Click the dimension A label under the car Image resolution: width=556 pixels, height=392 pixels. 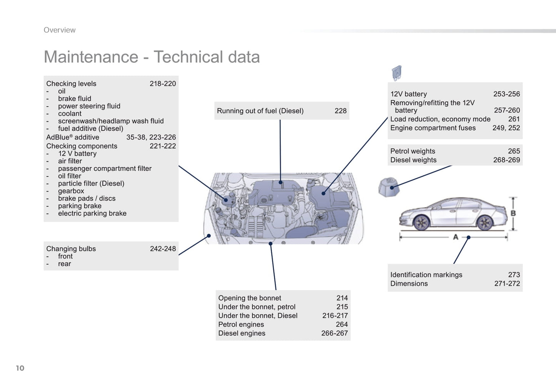(456, 237)
